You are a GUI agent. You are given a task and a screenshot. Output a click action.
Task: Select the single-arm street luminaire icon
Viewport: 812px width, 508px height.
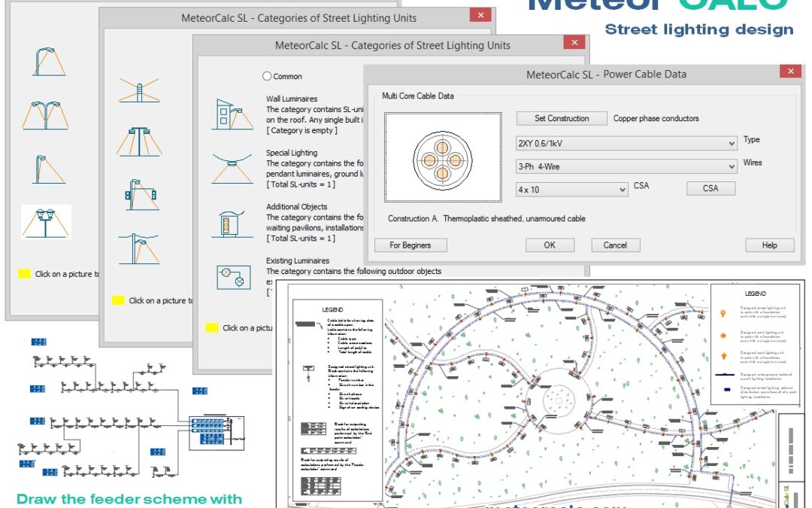click(49, 62)
